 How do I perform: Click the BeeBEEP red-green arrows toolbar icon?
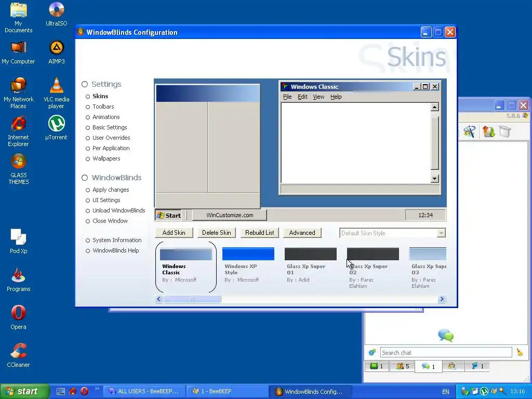pos(488,131)
